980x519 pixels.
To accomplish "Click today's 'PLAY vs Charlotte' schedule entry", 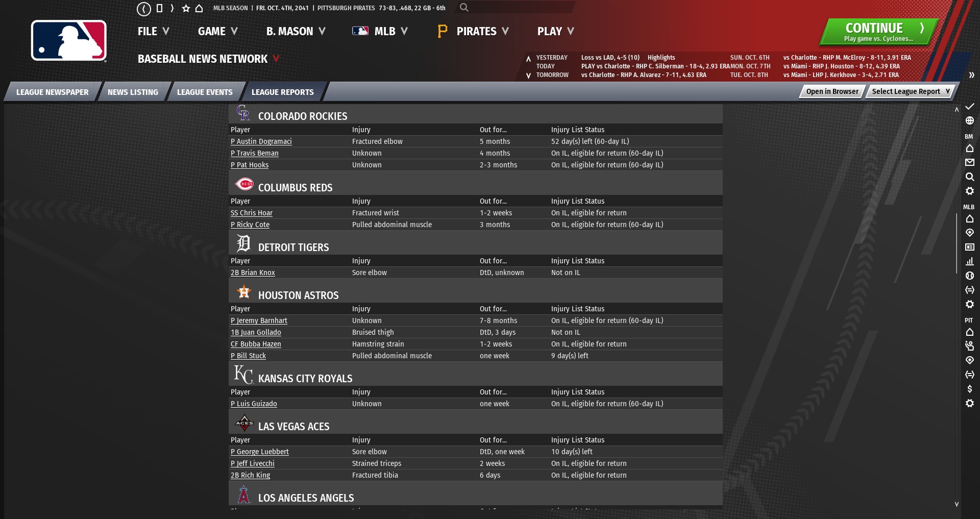I will click(655, 66).
